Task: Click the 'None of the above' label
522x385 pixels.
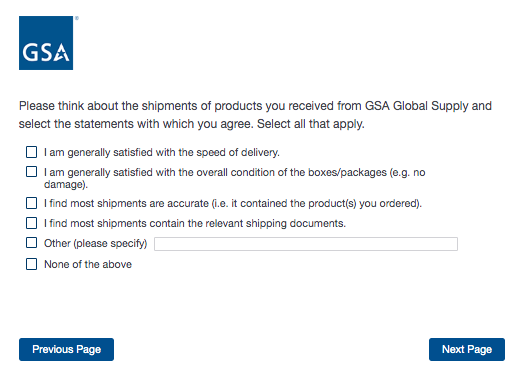Action: click(x=88, y=264)
